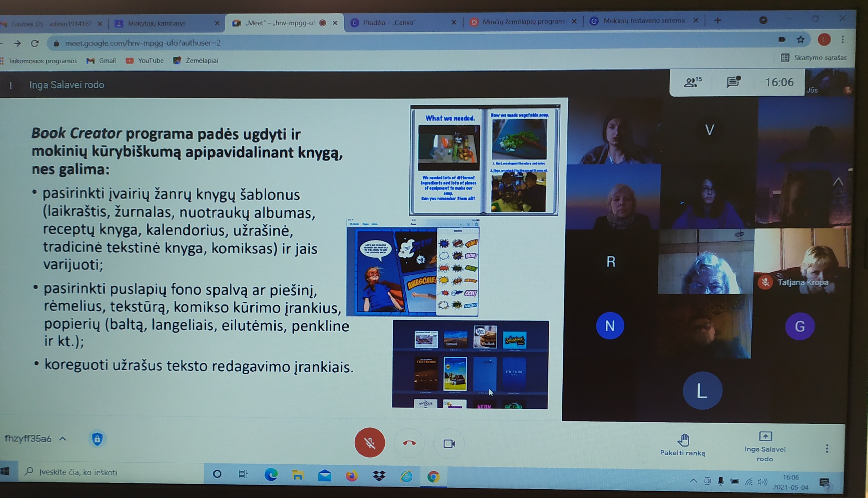Viewport: 868px width, 498px height.
Task: Unmute the microphone with red mic button
Action: (369, 443)
